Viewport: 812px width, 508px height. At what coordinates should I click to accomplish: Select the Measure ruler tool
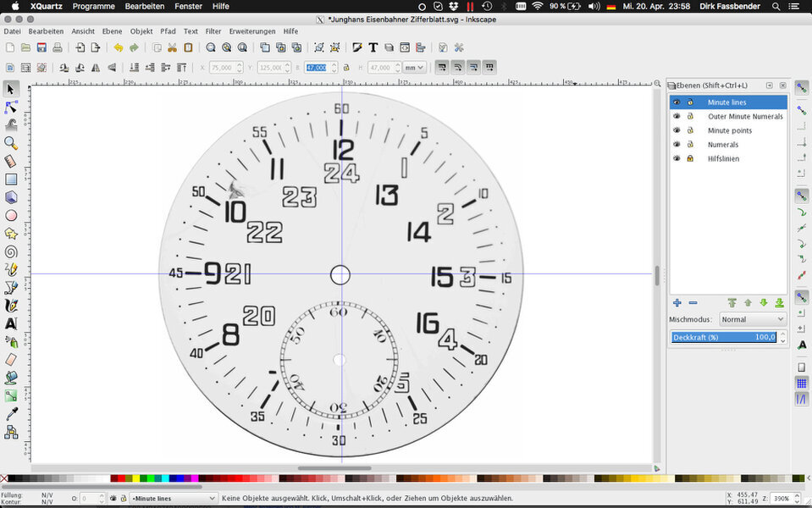pyautogui.click(x=11, y=161)
